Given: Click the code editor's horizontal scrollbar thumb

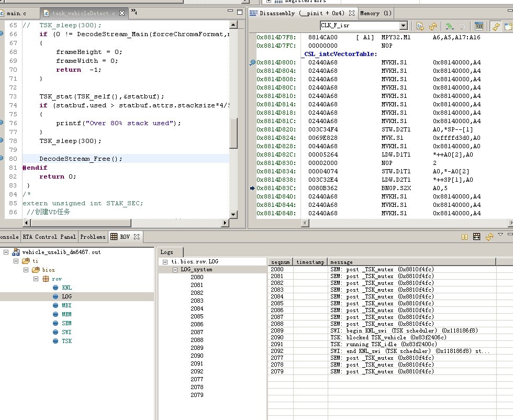Looking at the screenshot, I should coord(81,223).
